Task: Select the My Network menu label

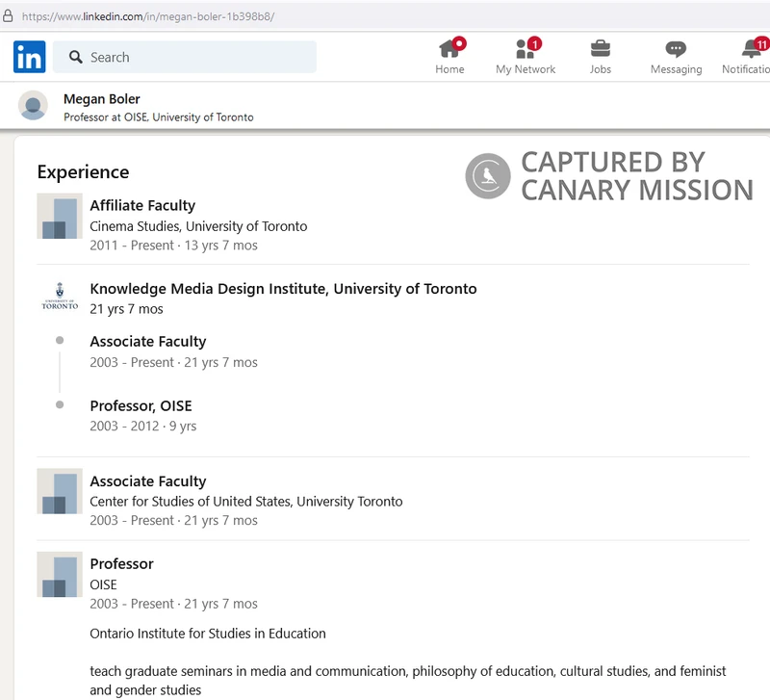Action: coord(526,69)
